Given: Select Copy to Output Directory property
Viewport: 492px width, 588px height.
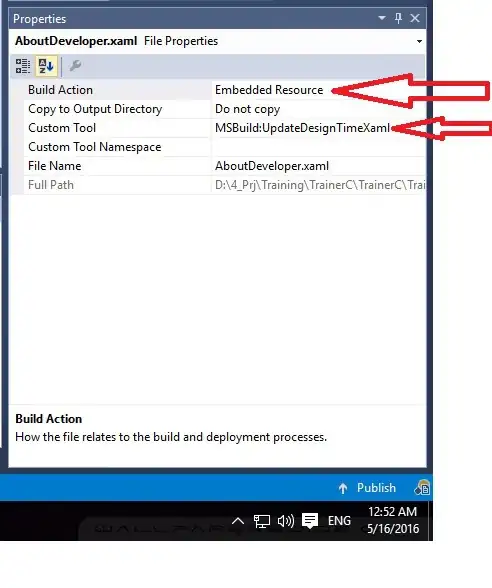Looking at the screenshot, I should 95,109.
